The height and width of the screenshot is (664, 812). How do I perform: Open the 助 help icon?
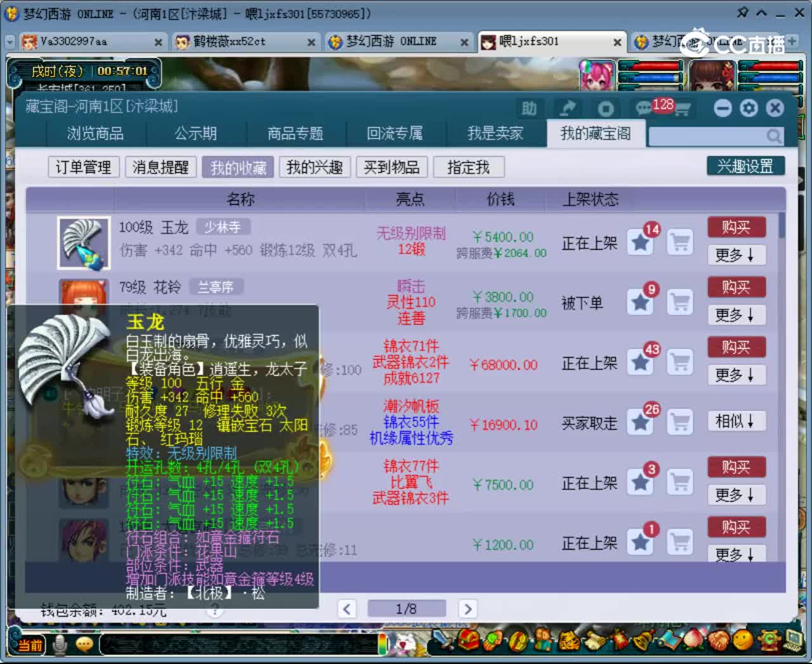coord(530,109)
